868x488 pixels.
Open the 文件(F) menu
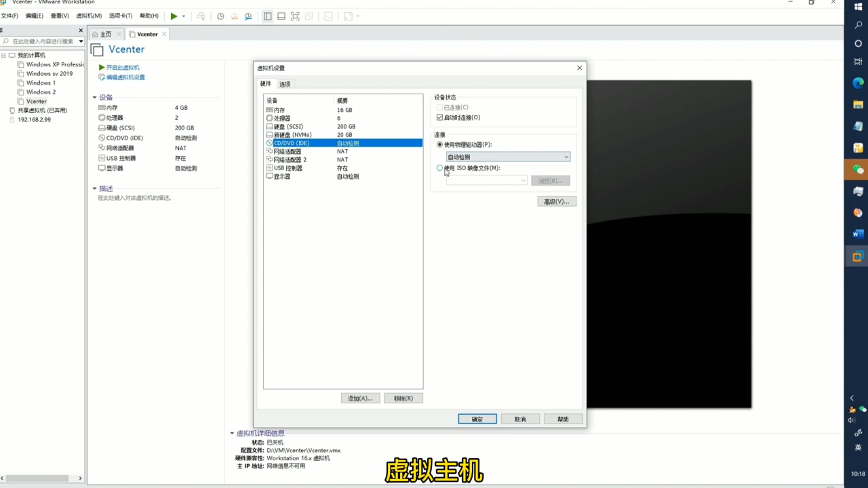click(9, 16)
